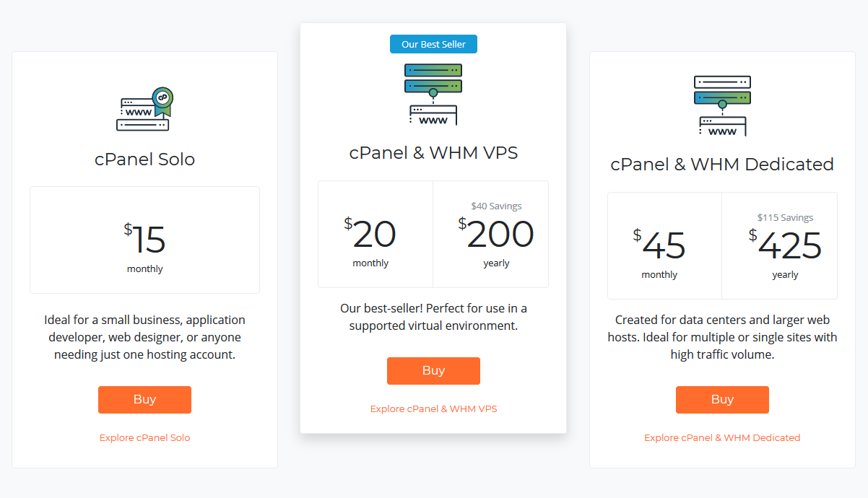868x498 pixels.
Task: Choose the $15 monthly Solo price box
Action: tap(144, 240)
